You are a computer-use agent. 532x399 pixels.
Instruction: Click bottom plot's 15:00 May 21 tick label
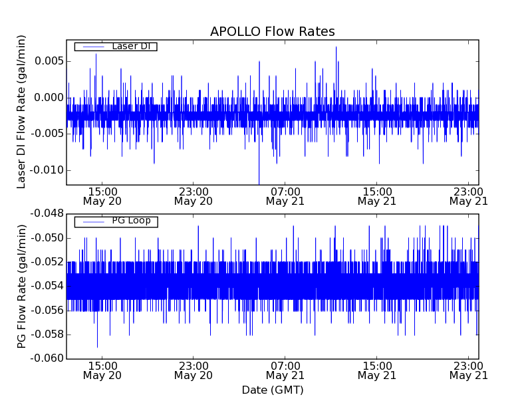[376, 370]
